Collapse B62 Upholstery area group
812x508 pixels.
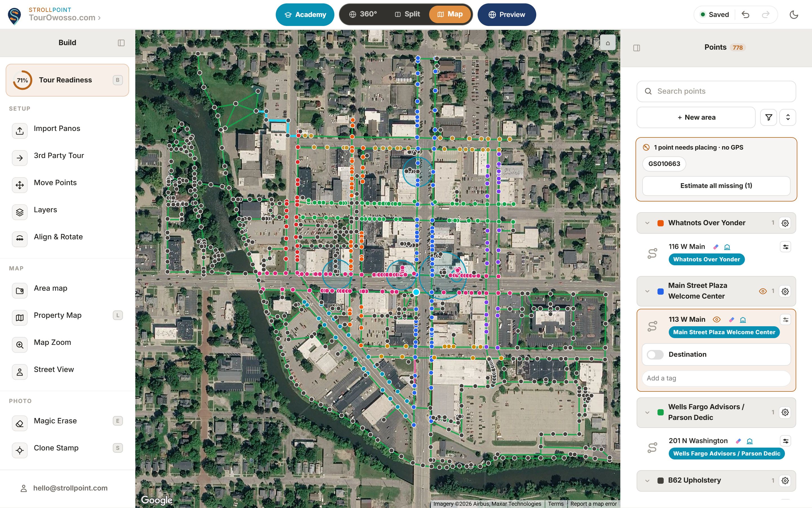[647, 481]
